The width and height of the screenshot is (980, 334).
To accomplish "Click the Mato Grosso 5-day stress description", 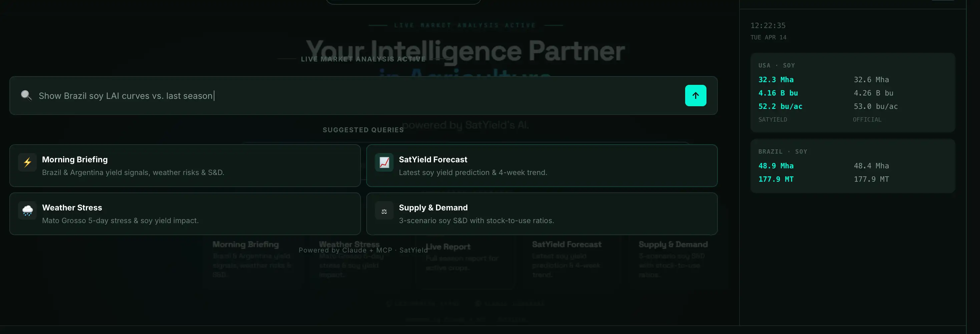I will tap(120, 220).
